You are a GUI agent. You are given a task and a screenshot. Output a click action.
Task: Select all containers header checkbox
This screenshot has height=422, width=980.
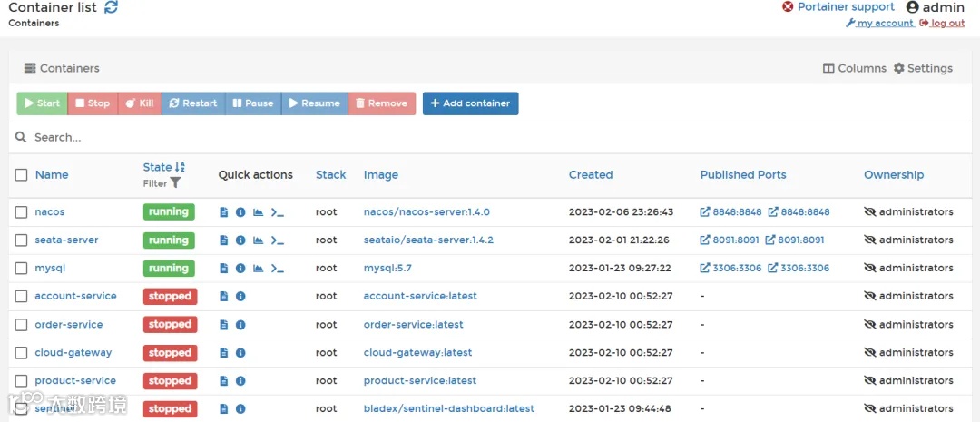(21, 175)
